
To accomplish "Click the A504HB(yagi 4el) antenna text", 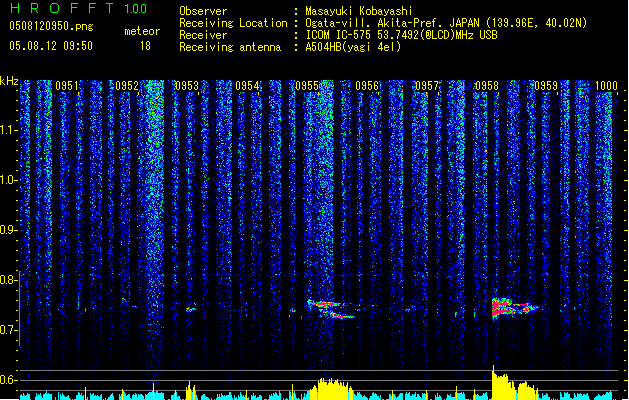I will click(353, 47).
